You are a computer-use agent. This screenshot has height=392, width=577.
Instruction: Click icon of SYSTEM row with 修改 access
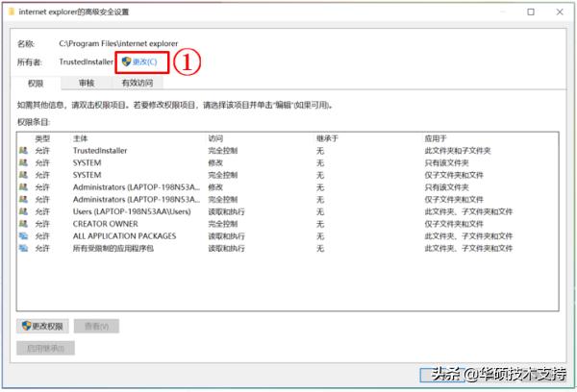pyautogui.click(x=23, y=162)
